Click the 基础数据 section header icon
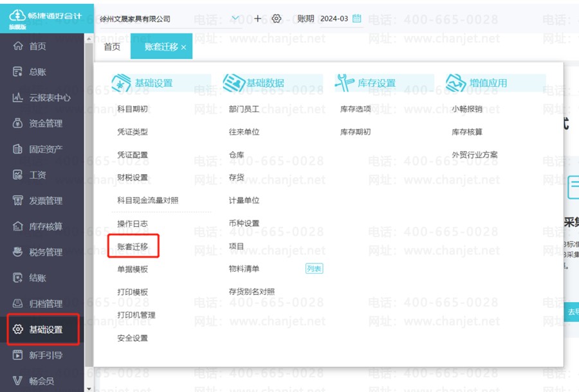The image size is (579, 392). [234, 83]
